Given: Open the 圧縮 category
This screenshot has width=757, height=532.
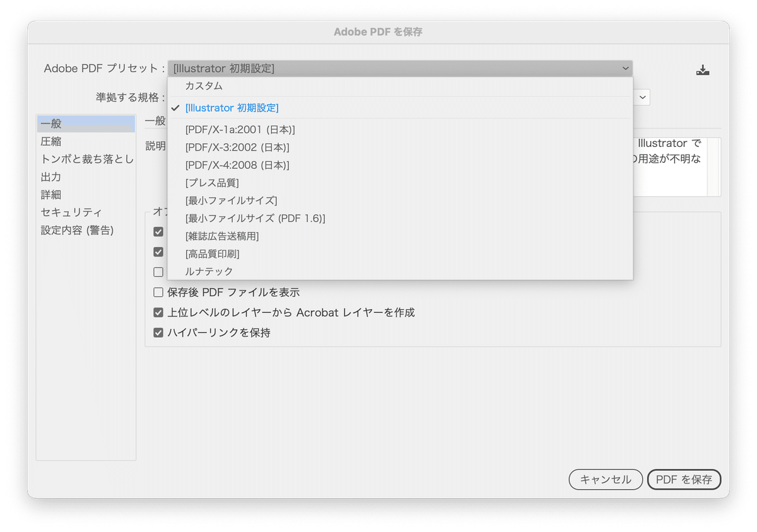Looking at the screenshot, I should pos(86,141).
